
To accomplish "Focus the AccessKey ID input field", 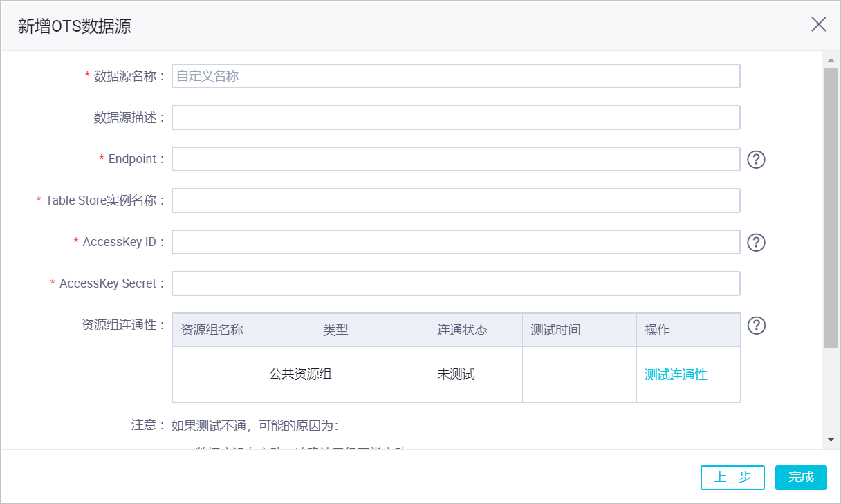I will pyautogui.click(x=456, y=242).
